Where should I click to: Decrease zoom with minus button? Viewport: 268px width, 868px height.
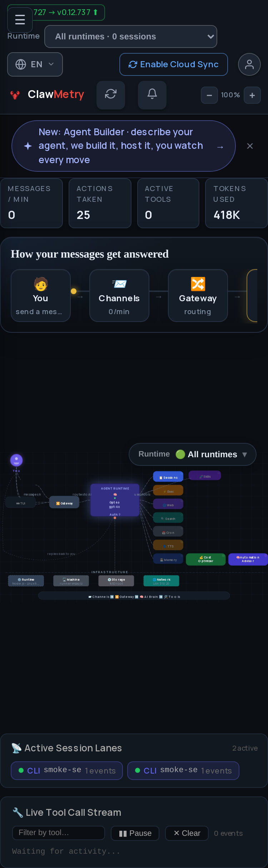pyautogui.click(x=209, y=95)
